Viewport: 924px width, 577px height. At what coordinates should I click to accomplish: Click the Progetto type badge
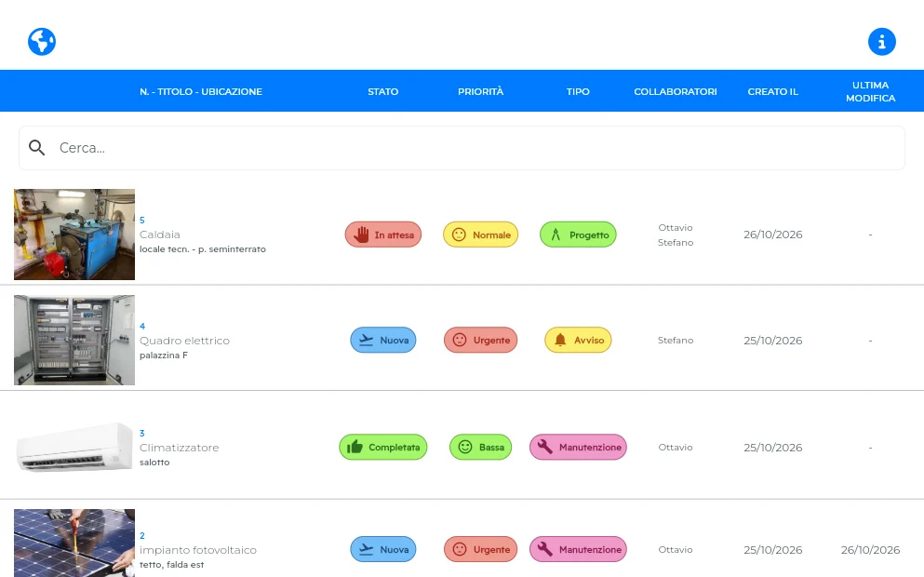(x=578, y=235)
